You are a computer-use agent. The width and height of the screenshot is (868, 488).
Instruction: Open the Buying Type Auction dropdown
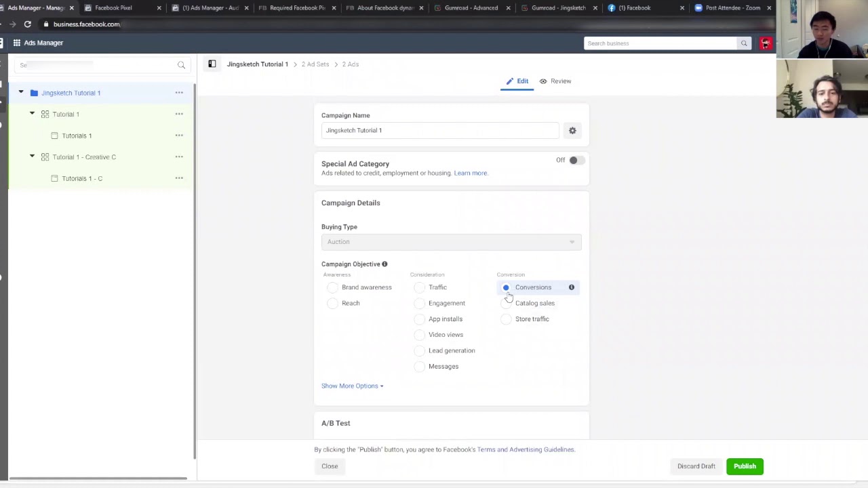pyautogui.click(x=451, y=242)
